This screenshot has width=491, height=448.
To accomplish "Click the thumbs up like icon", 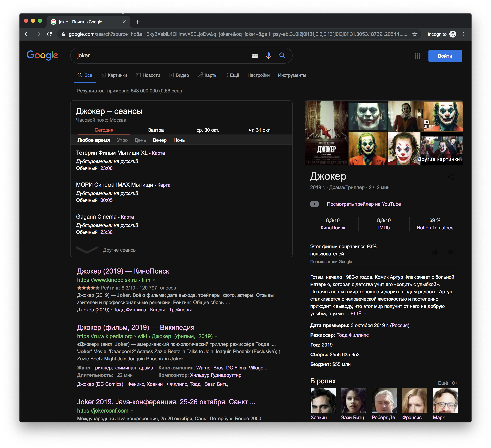I will 435,252.
